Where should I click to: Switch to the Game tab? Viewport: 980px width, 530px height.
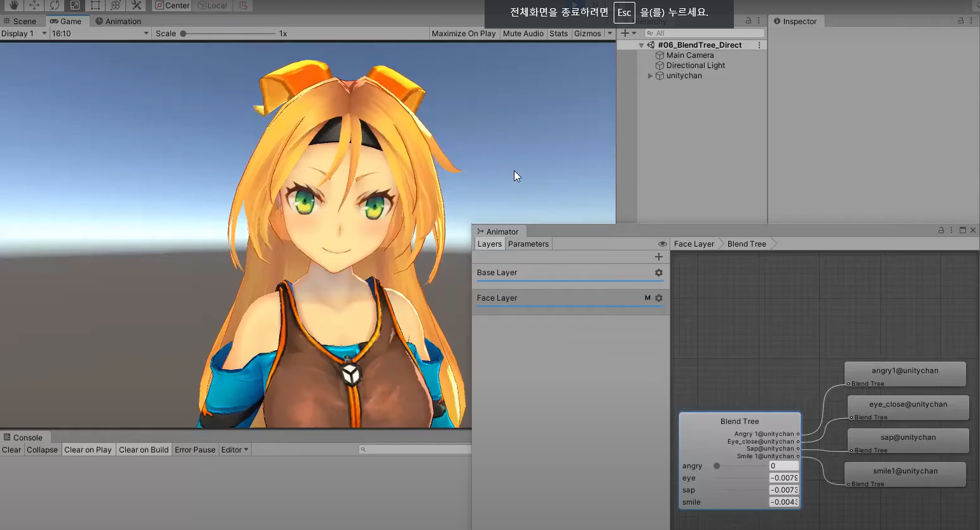66,21
